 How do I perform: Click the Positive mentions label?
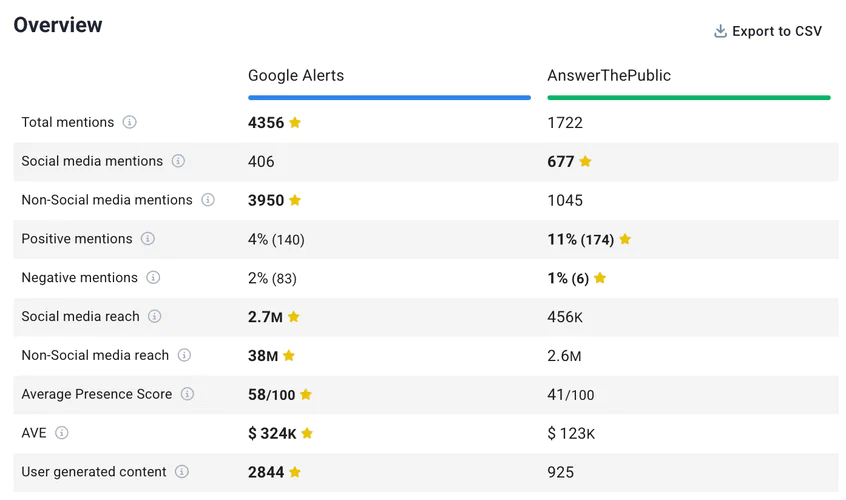pos(77,239)
